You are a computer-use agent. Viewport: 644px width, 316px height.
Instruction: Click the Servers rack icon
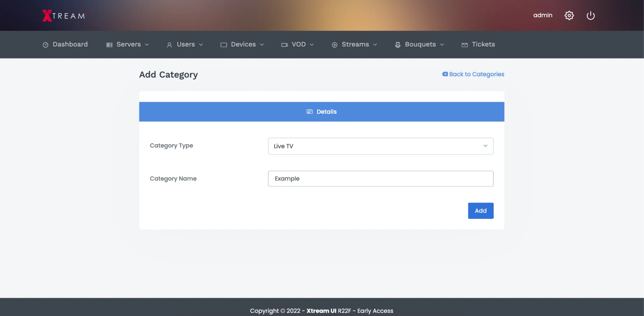(109, 45)
